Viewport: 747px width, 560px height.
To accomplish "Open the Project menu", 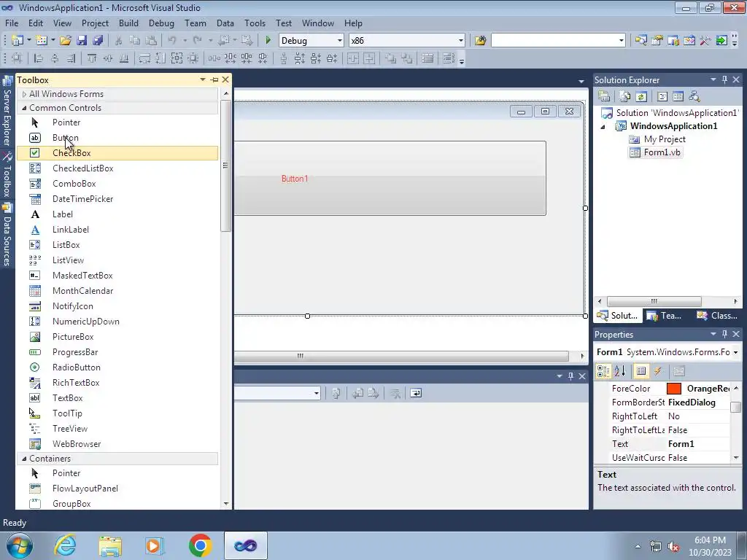I will (x=95, y=23).
